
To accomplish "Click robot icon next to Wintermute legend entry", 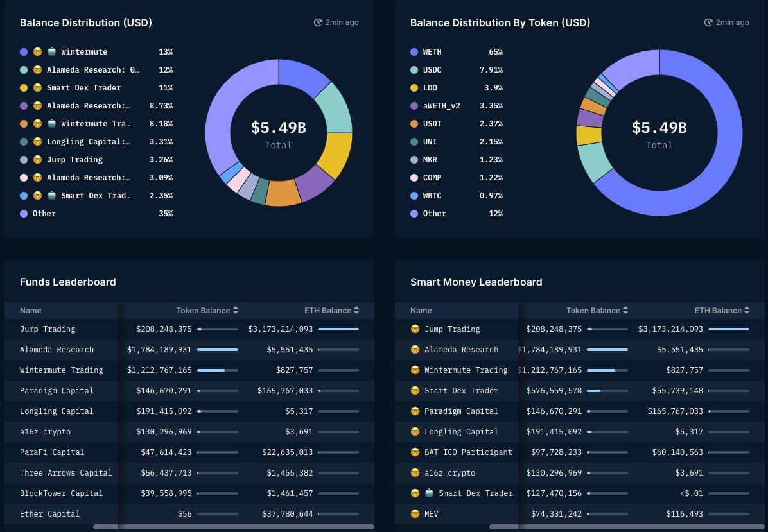I will coord(51,51).
